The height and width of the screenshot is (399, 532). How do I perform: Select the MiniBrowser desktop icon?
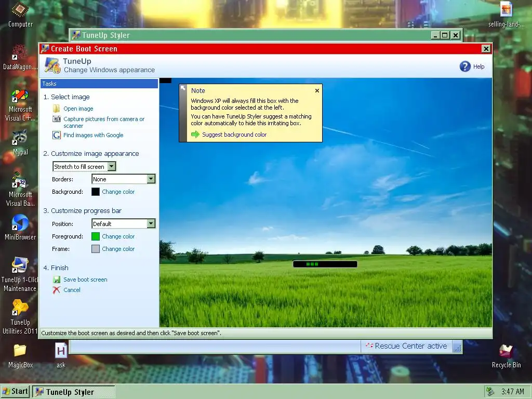point(20,228)
